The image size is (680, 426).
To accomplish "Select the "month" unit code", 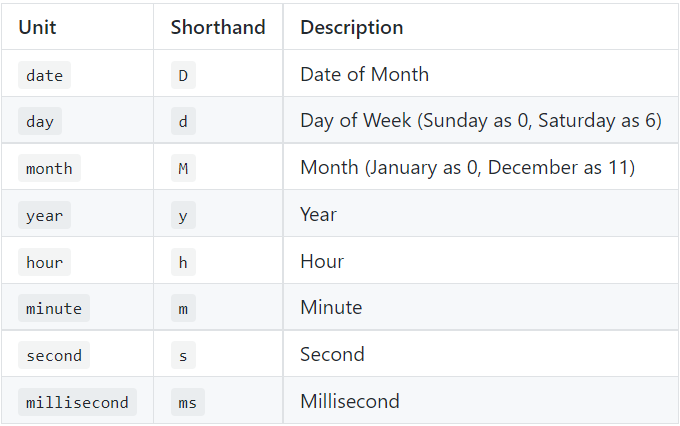I will click(49, 168).
